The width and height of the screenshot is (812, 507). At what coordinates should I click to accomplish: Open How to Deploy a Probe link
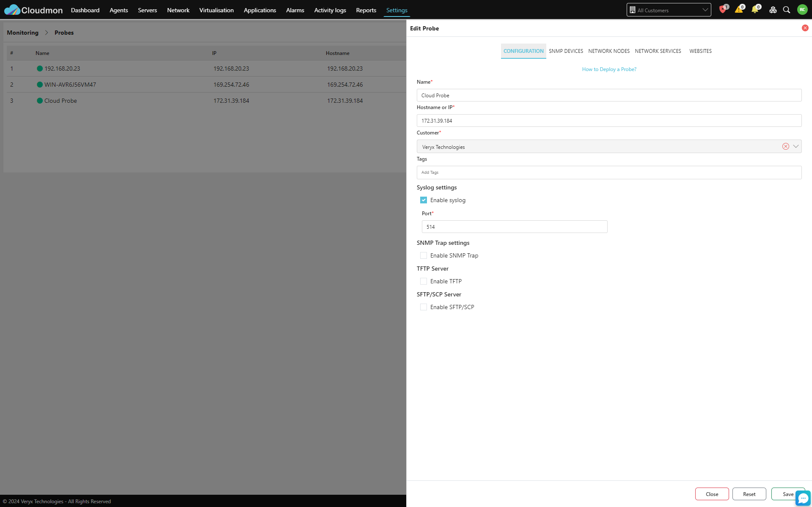(609, 69)
